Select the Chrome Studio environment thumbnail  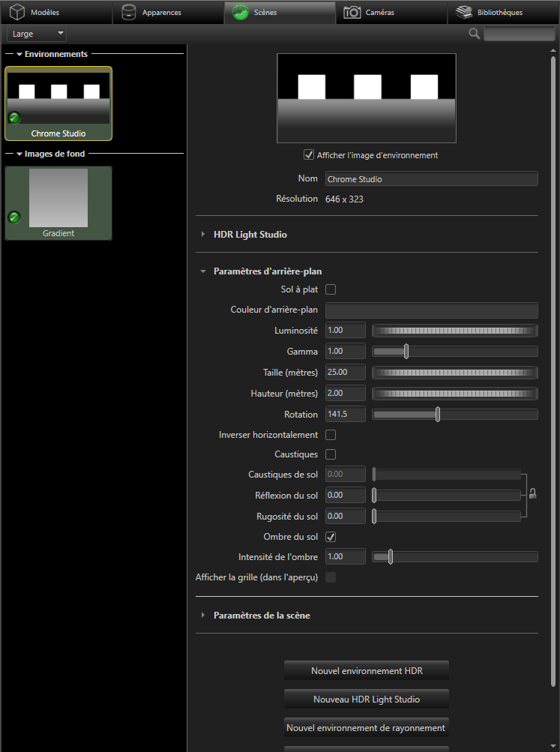tap(58, 103)
